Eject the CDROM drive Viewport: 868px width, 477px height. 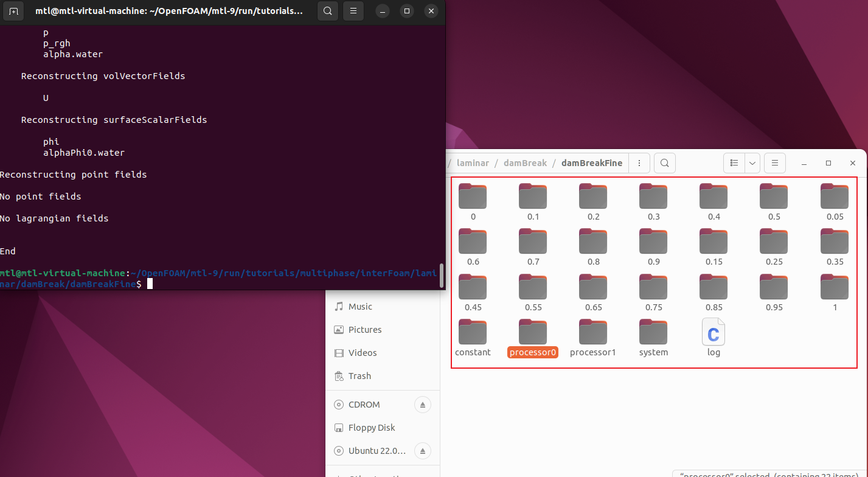tap(423, 405)
